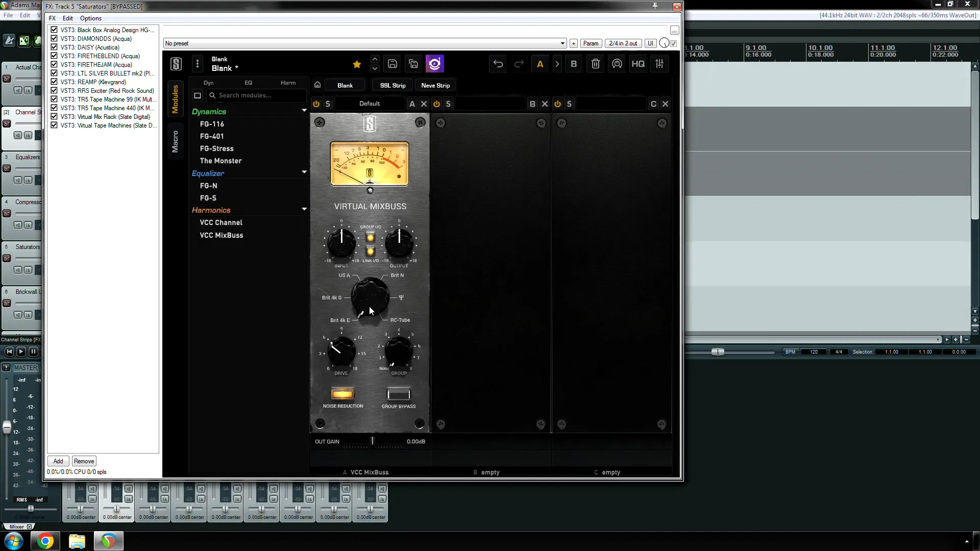The image size is (980, 551).
Task: Toggle power for slot B
Action: pyautogui.click(x=436, y=104)
